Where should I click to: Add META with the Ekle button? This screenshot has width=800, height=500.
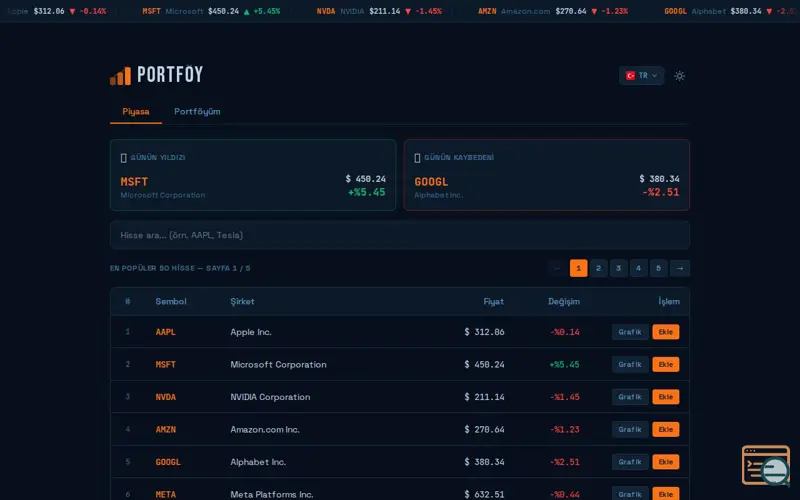coord(666,494)
